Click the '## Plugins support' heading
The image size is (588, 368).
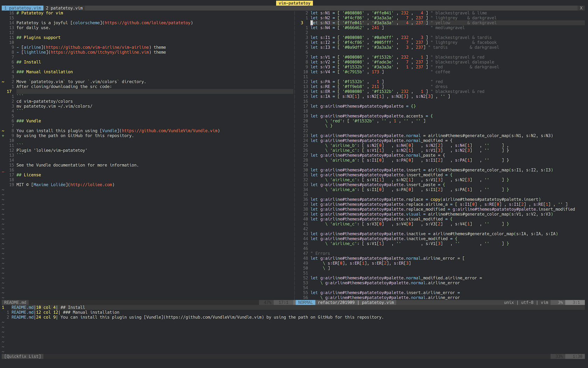(x=38, y=38)
